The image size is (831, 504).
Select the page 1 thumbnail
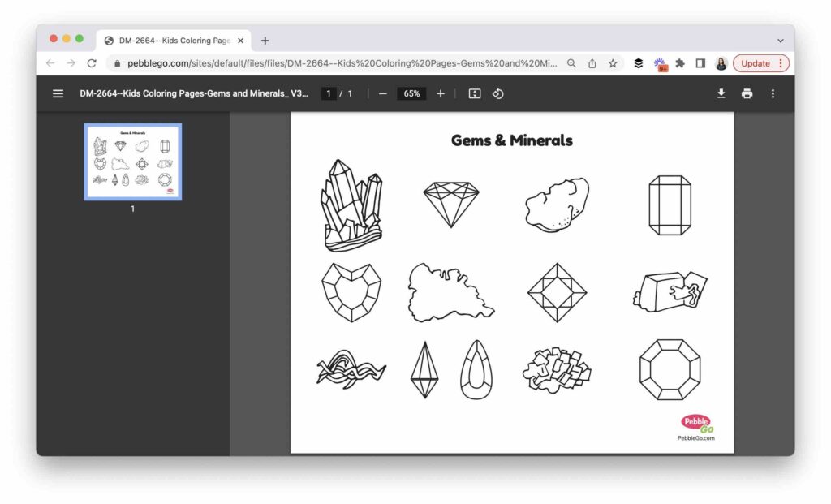133,162
